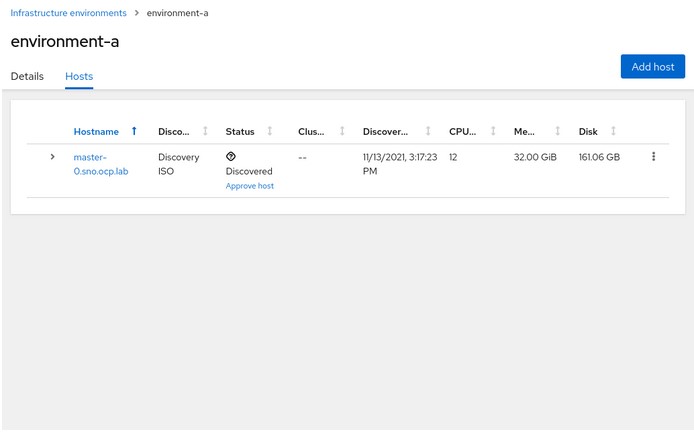694x435 pixels.
Task: Sort the table by the Disk header
Action: point(588,131)
